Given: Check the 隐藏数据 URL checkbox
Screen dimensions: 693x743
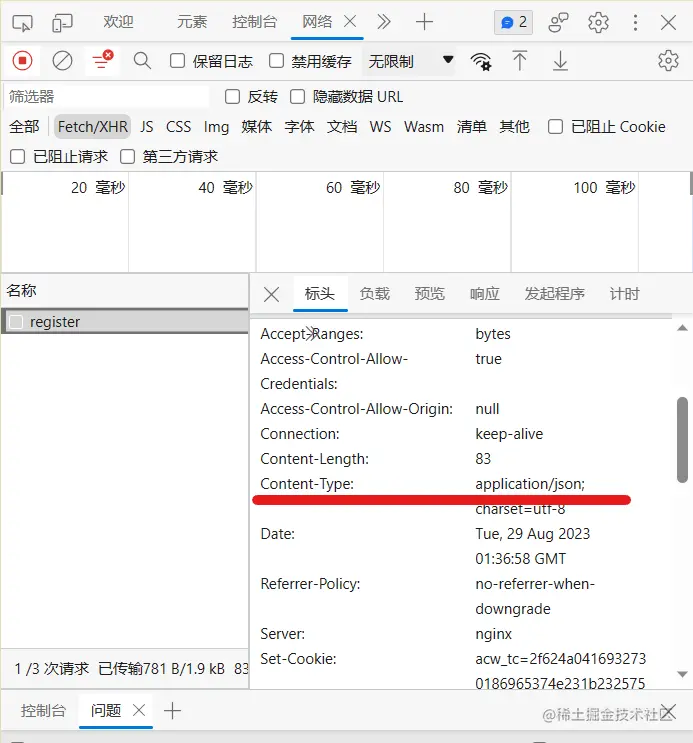Looking at the screenshot, I should [x=297, y=97].
